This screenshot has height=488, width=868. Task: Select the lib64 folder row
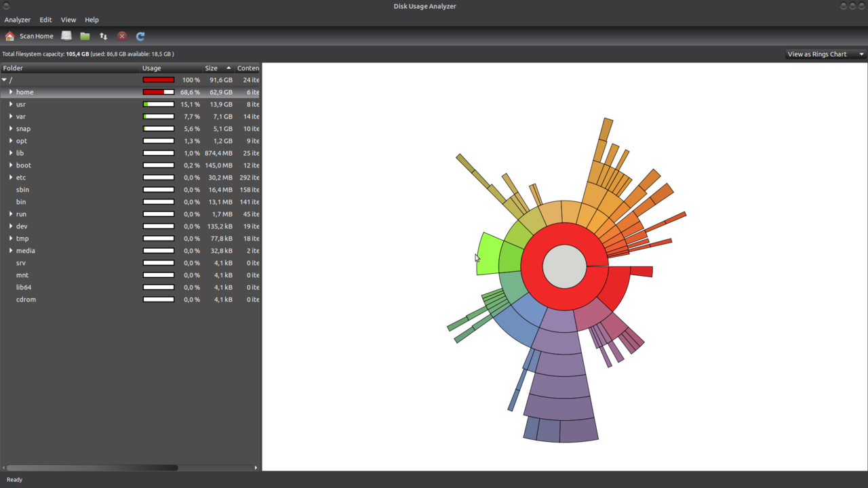tap(130, 287)
